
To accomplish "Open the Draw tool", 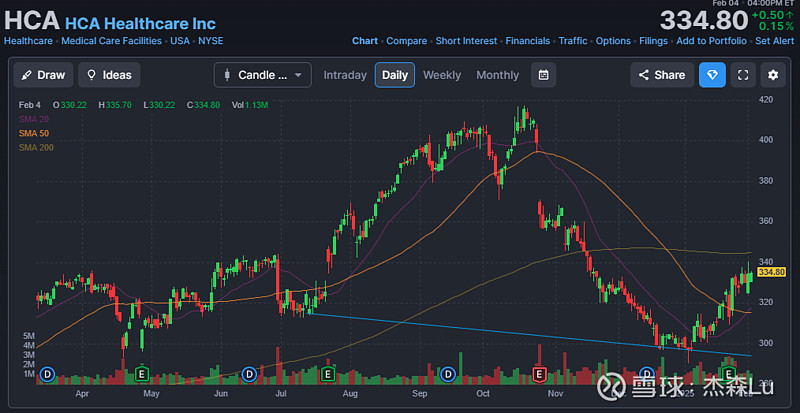I will point(42,75).
